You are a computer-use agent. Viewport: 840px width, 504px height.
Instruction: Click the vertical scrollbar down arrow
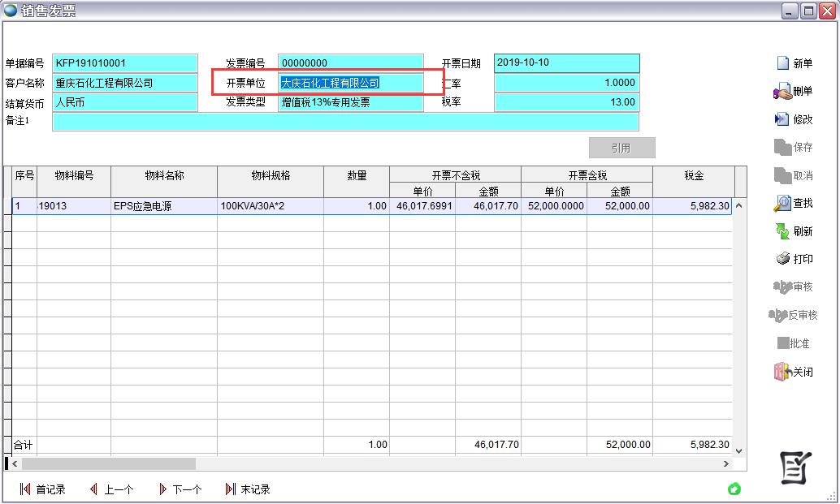click(x=739, y=450)
